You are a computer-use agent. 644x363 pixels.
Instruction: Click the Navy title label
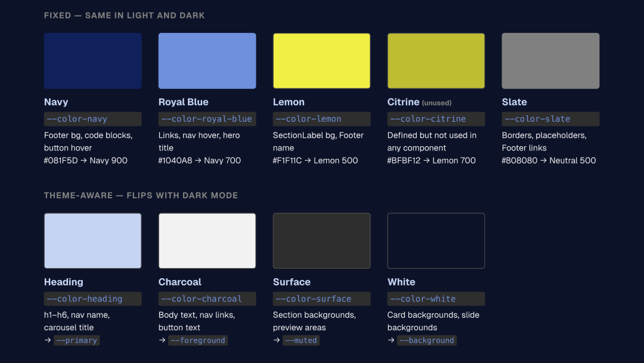(x=56, y=102)
